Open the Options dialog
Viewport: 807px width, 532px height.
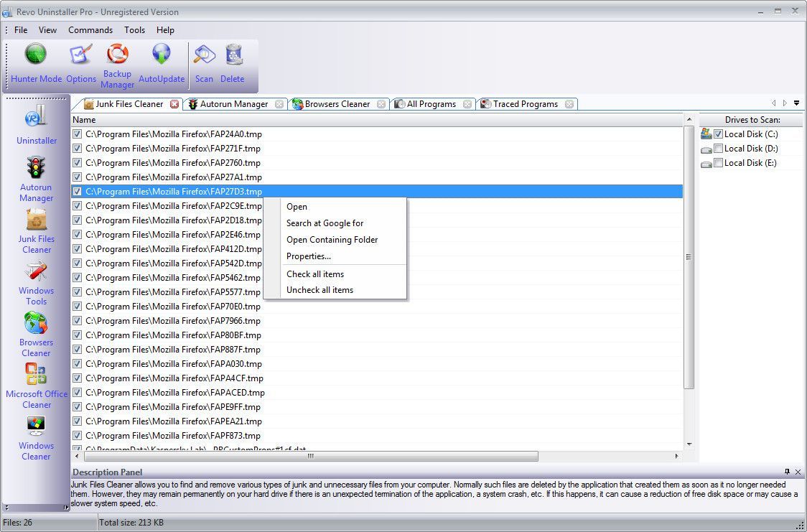pos(80,61)
